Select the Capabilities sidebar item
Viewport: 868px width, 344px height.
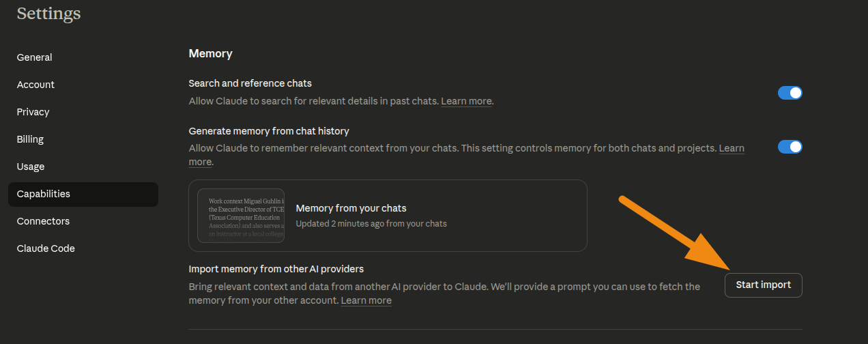(x=44, y=194)
